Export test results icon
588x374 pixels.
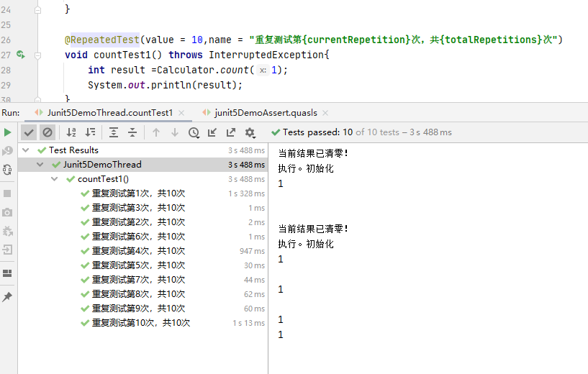(231, 132)
